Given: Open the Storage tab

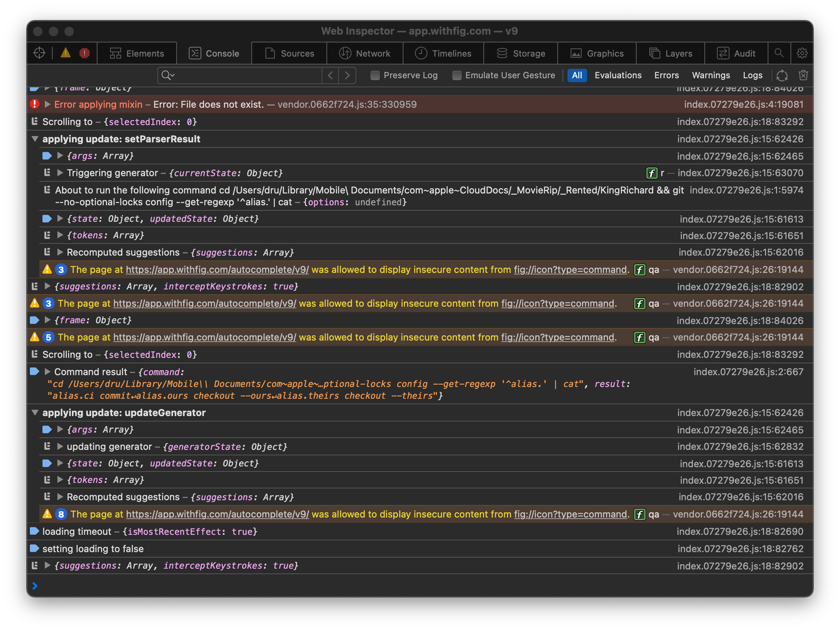Looking at the screenshot, I should point(520,53).
